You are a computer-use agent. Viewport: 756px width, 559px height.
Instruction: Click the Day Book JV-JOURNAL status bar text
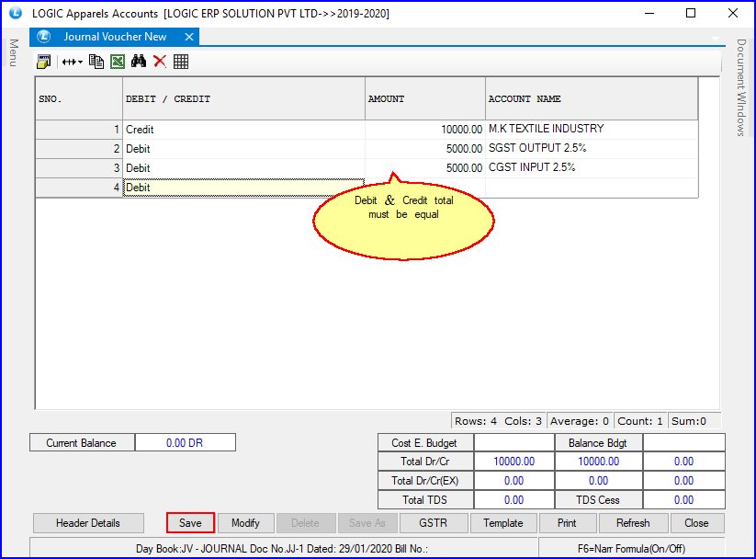pos(283,548)
